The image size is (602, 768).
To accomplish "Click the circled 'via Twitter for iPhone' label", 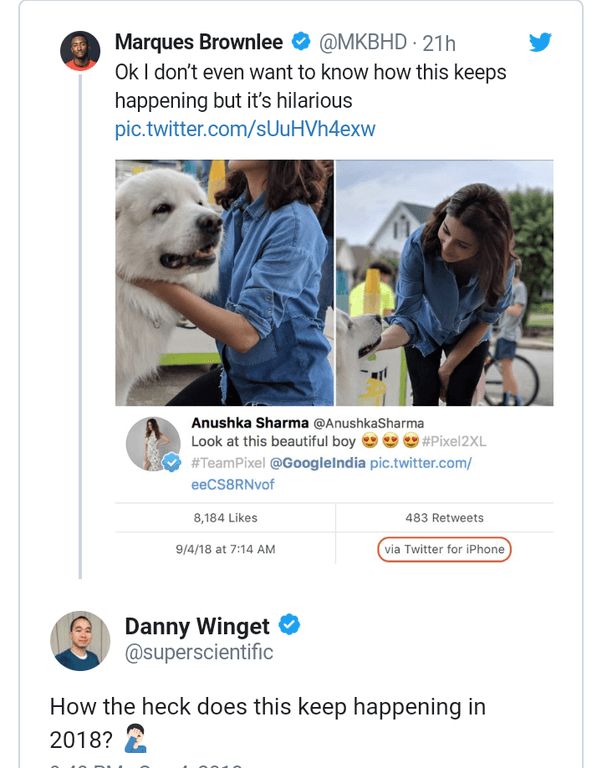I will [444, 549].
